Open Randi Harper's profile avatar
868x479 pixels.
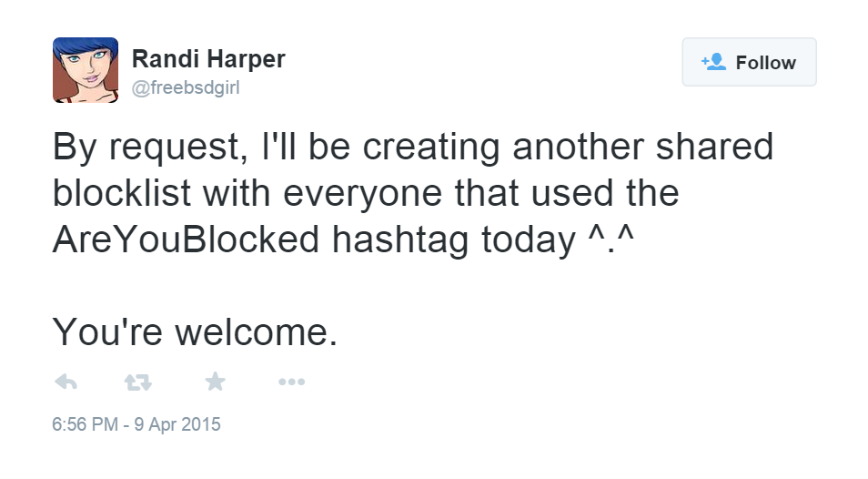point(86,70)
